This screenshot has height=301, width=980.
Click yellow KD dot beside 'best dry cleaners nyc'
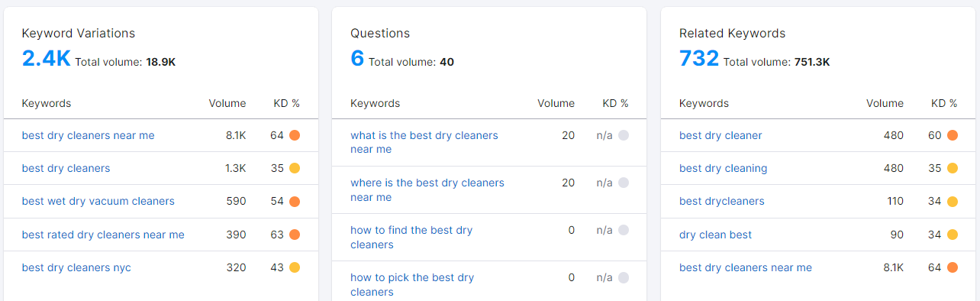295,267
